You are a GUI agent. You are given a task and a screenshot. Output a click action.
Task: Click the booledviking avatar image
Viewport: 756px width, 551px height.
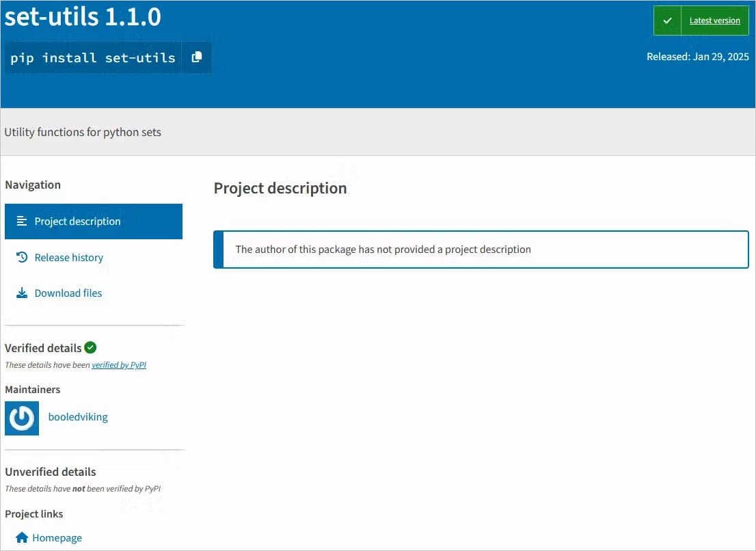pos(22,418)
